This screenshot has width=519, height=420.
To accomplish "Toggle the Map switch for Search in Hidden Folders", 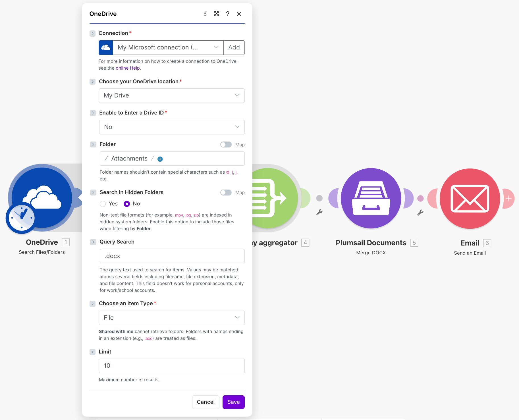I will pos(226,192).
